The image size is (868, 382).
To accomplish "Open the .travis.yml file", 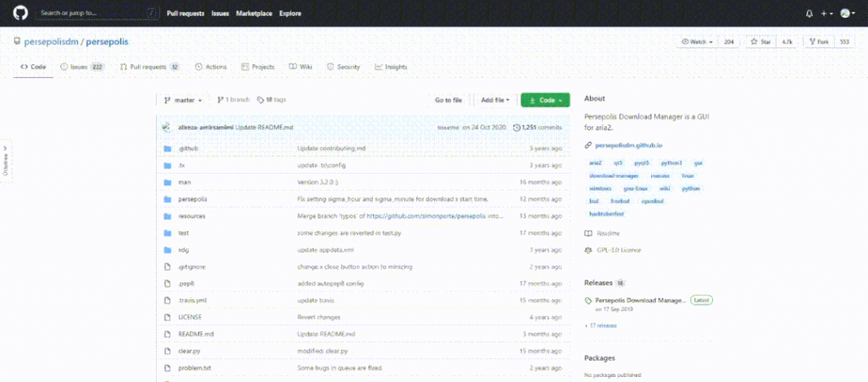I will [192, 300].
